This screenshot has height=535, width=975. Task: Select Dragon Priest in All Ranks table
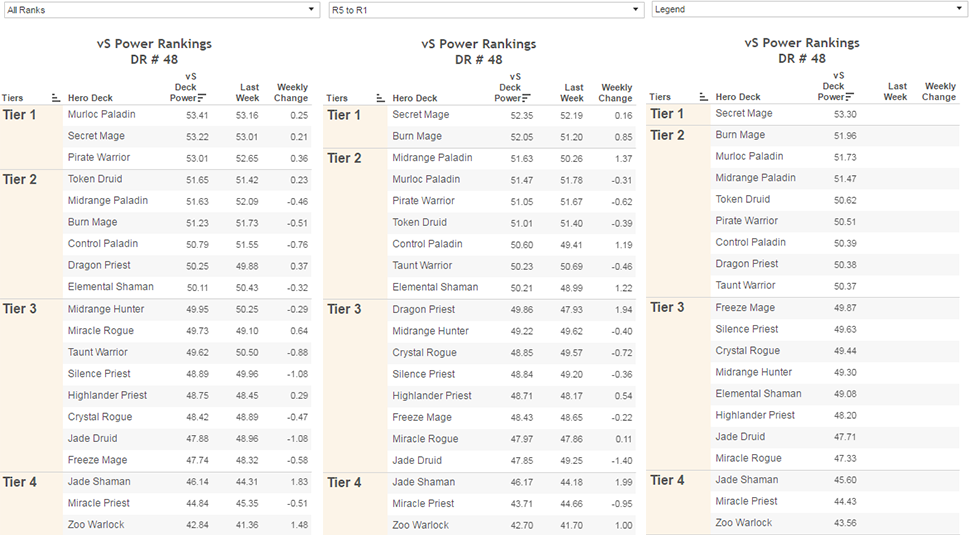coord(99,265)
